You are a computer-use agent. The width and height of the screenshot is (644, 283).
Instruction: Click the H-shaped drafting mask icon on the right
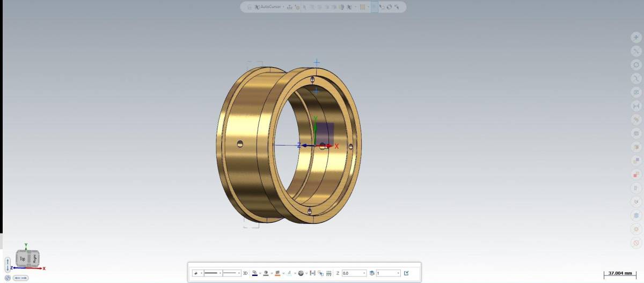[636, 106]
